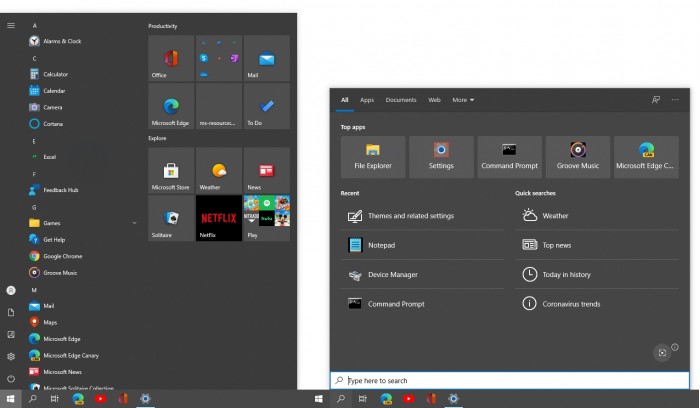Click the left taskbar Start button

(10, 399)
